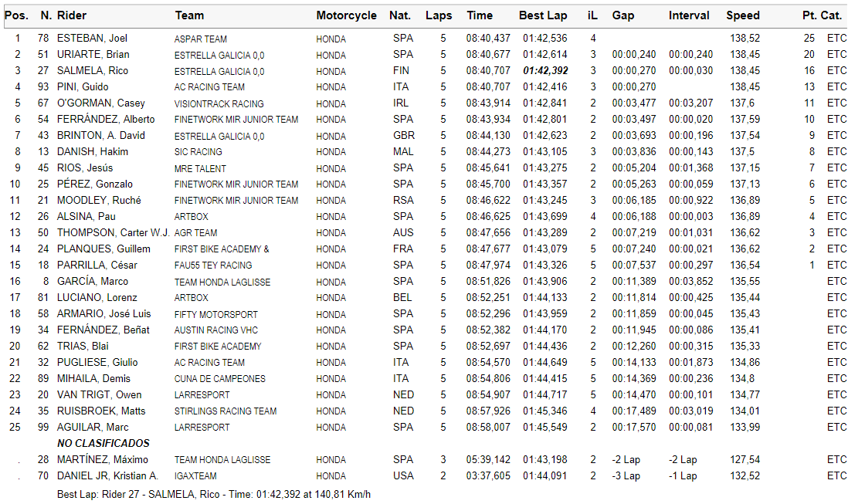Click team cell IGAXTEAM
The height and width of the screenshot is (504, 848).
click(x=195, y=476)
